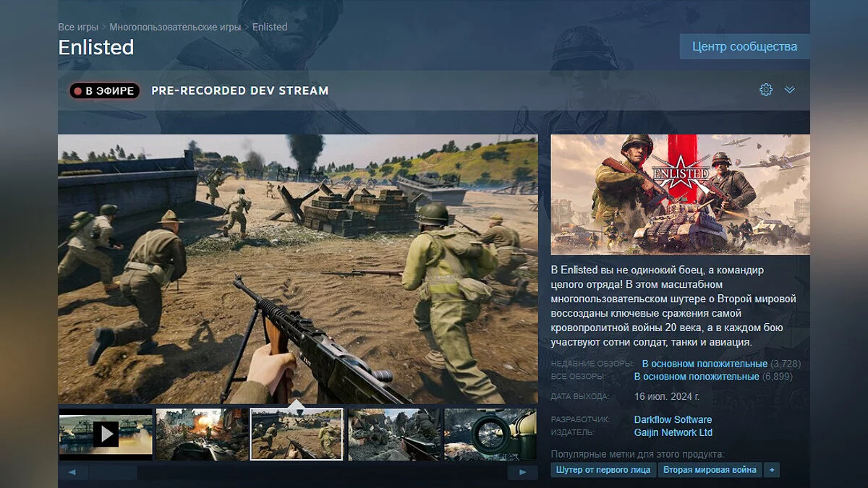This screenshot has width=868, height=488.
Task: Click the Enlisted header capsule image
Action: click(680, 194)
